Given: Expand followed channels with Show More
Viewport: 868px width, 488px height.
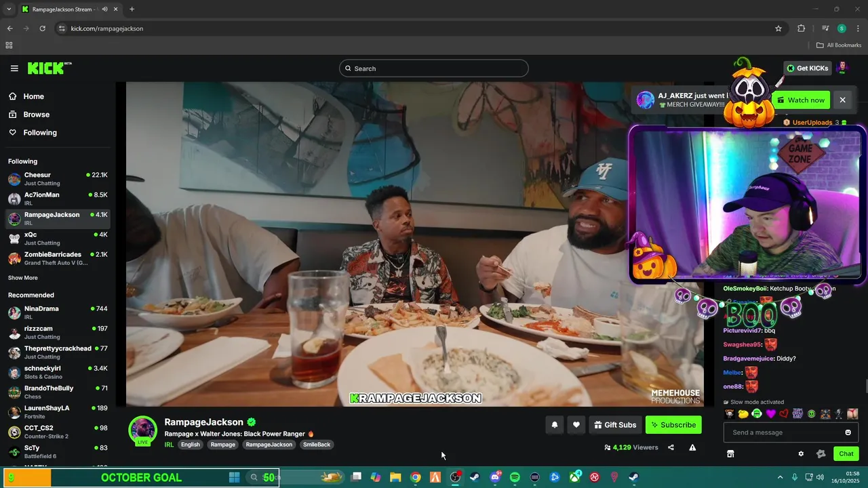Looking at the screenshot, I should [23, 278].
